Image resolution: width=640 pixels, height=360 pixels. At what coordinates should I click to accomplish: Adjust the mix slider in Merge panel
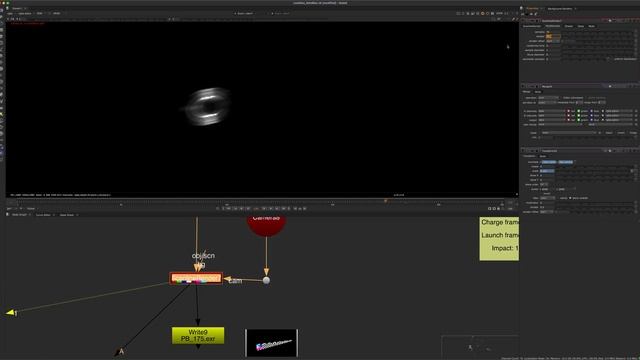pos(594,138)
